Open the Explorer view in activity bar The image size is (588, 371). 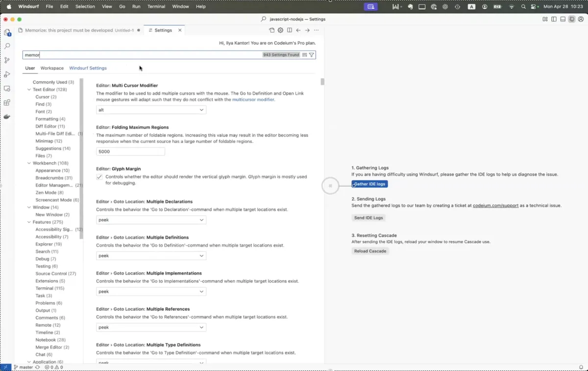7,32
